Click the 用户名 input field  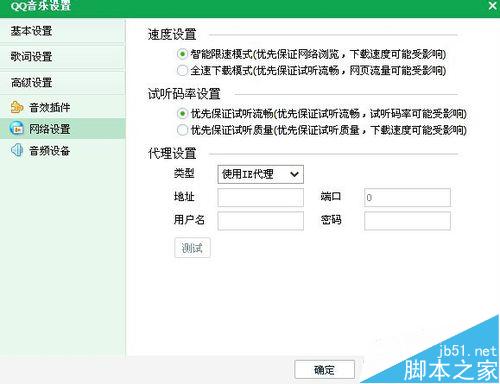[261, 221]
